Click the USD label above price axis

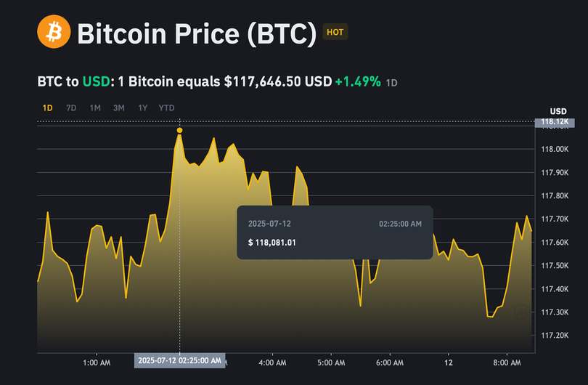558,110
